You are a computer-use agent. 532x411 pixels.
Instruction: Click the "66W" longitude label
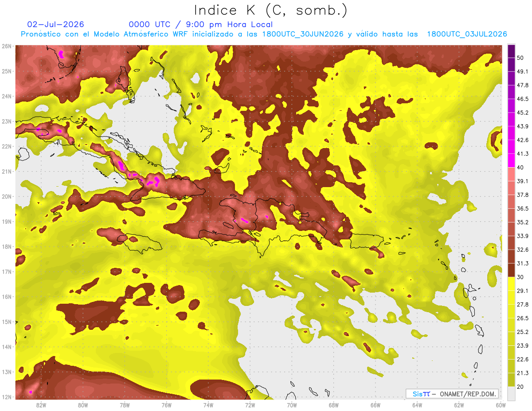coord(376,405)
